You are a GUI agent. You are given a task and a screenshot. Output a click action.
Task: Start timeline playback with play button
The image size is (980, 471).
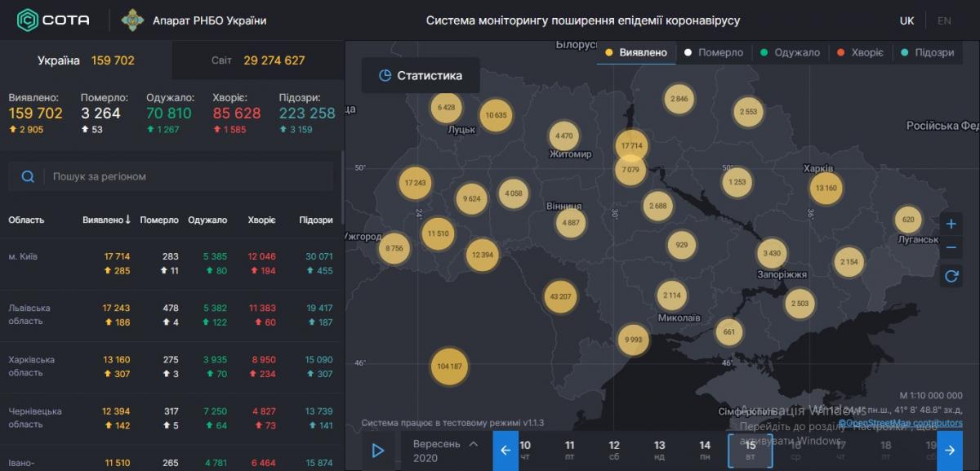[378, 450]
